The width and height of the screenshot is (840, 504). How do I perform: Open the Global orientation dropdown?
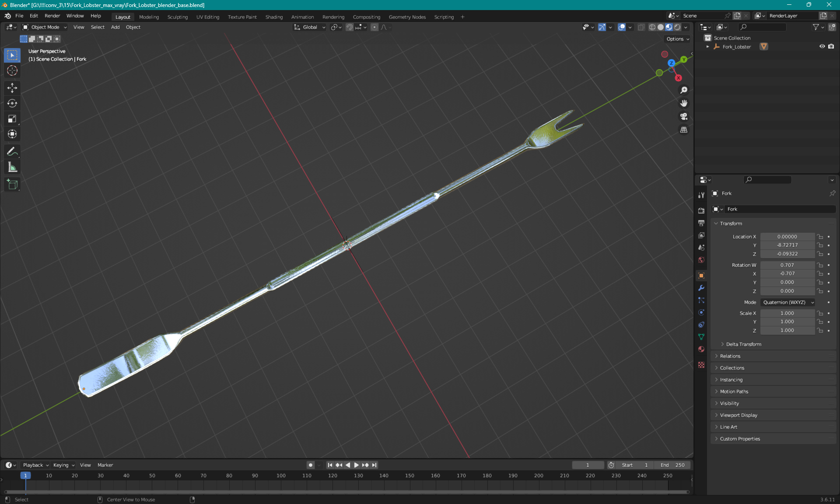click(310, 27)
